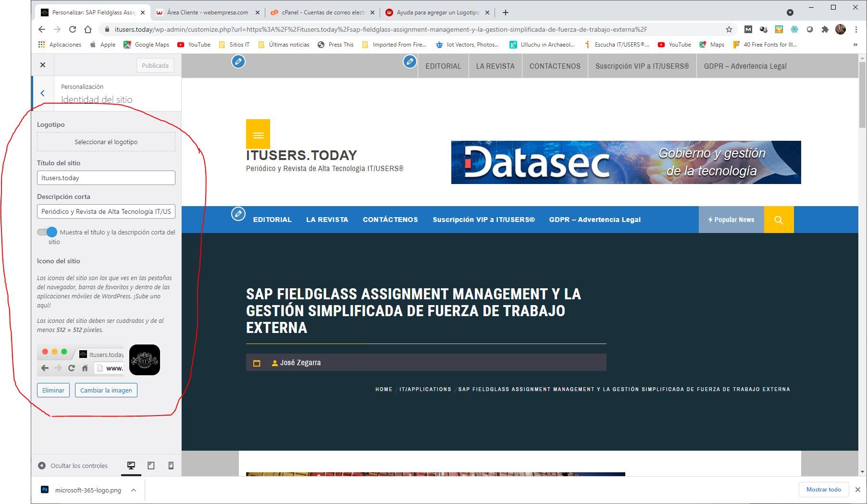
Task: Open Chrome three-dot menu
Action: coord(856,29)
